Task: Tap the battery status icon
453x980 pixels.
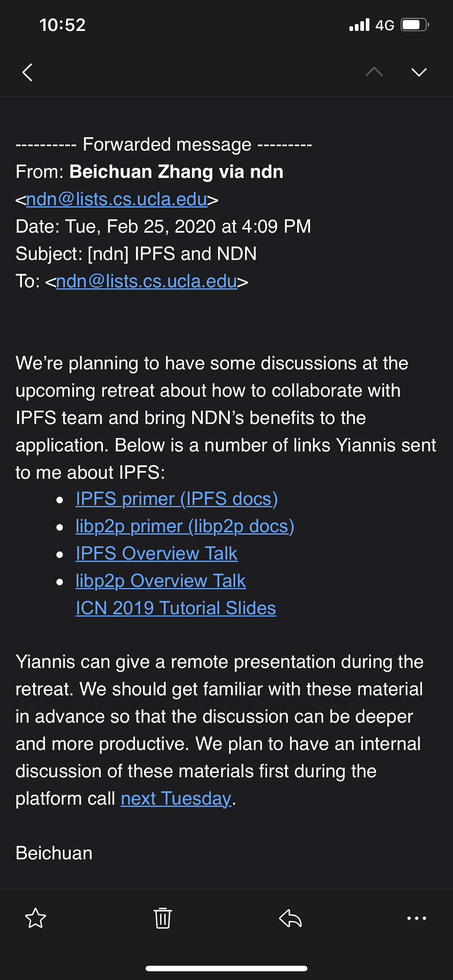Action: click(414, 25)
